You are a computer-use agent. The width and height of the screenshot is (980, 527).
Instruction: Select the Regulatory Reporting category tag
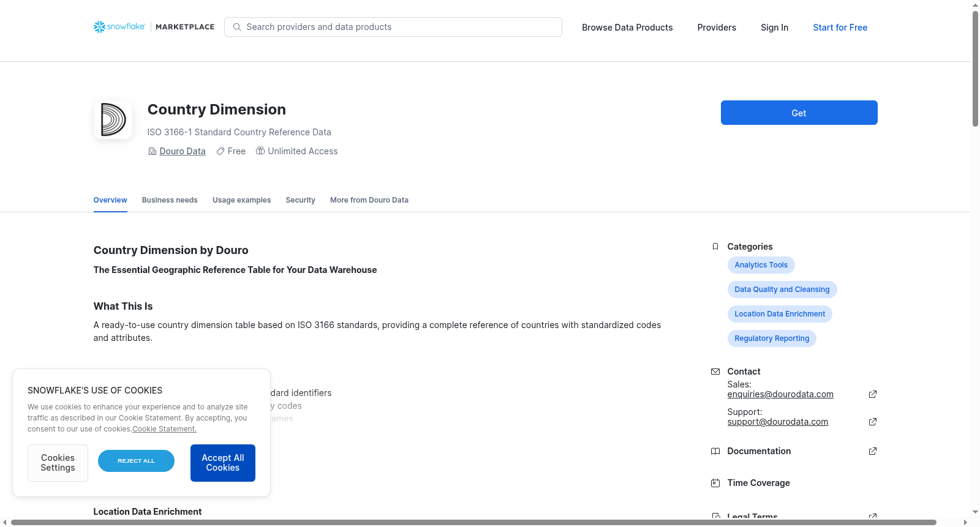click(772, 338)
